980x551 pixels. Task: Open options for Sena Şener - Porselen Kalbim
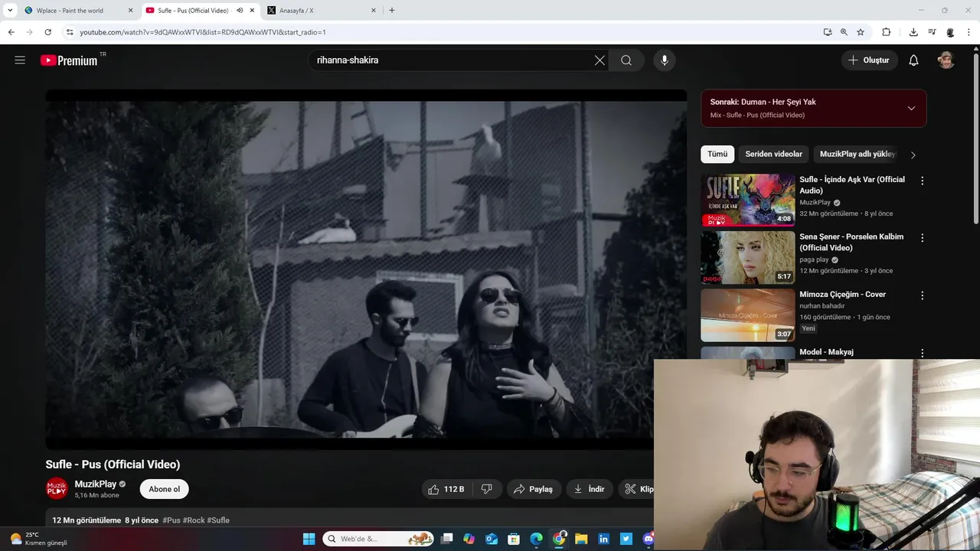(x=922, y=238)
